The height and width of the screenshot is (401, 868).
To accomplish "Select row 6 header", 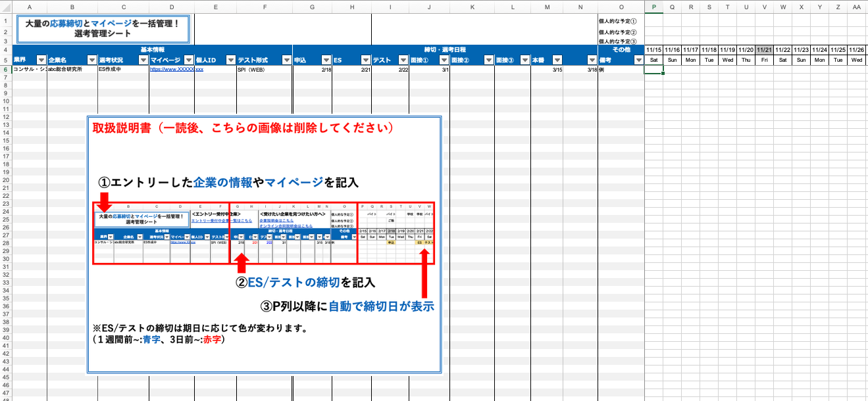I will (x=6, y=69).
